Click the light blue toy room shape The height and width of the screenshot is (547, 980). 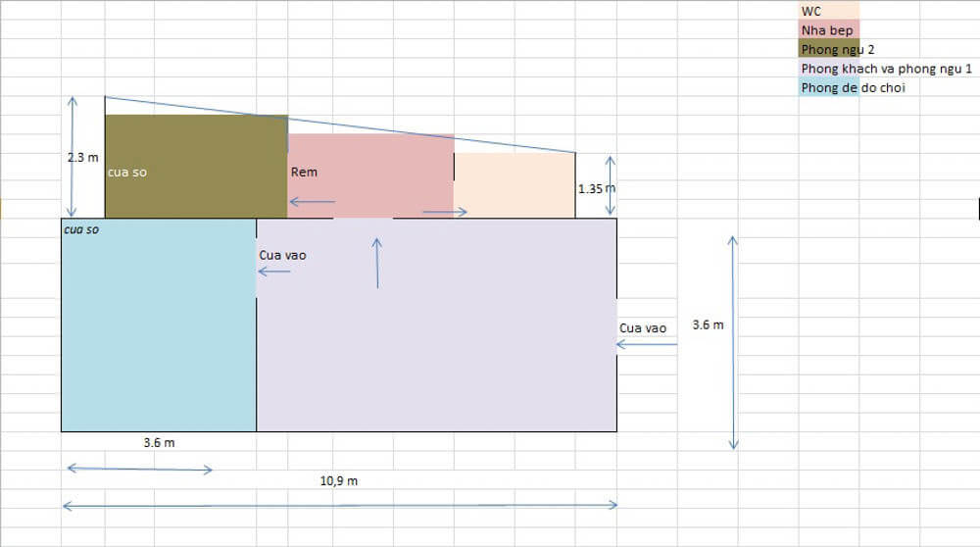[159, 324]
